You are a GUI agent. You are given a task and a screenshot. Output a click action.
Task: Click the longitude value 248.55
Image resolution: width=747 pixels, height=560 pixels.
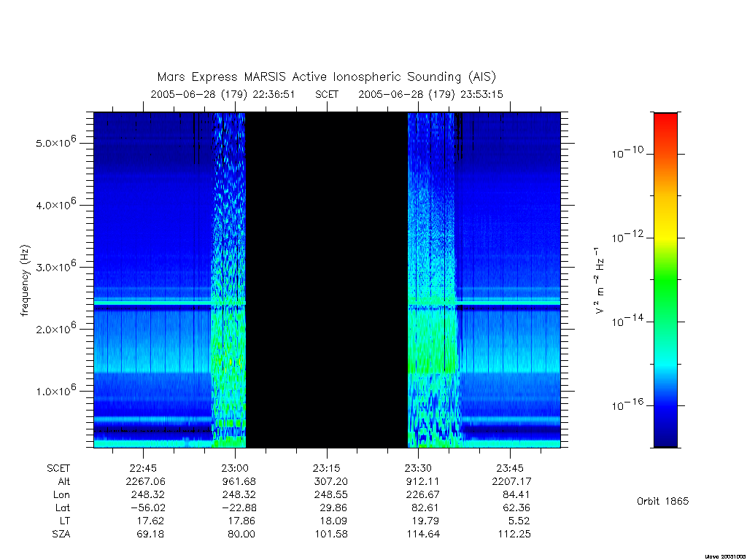(x=330, y=495)
